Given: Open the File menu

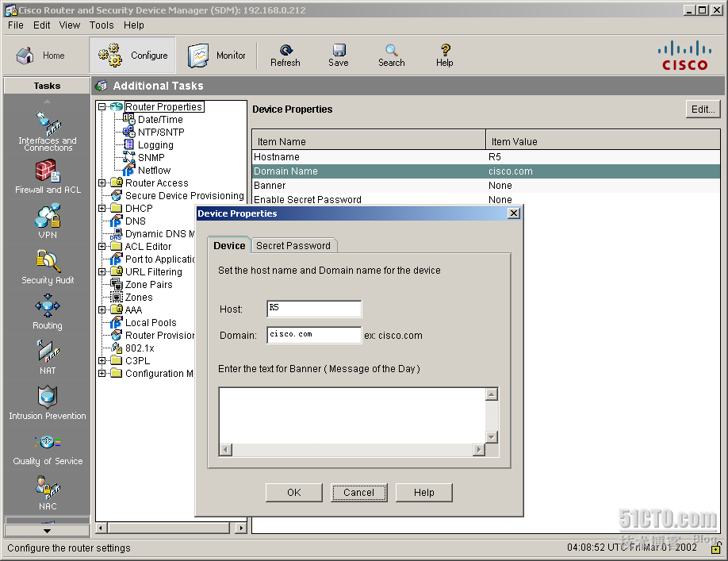Looking at the screenshot, I should [x=16, y=25].
